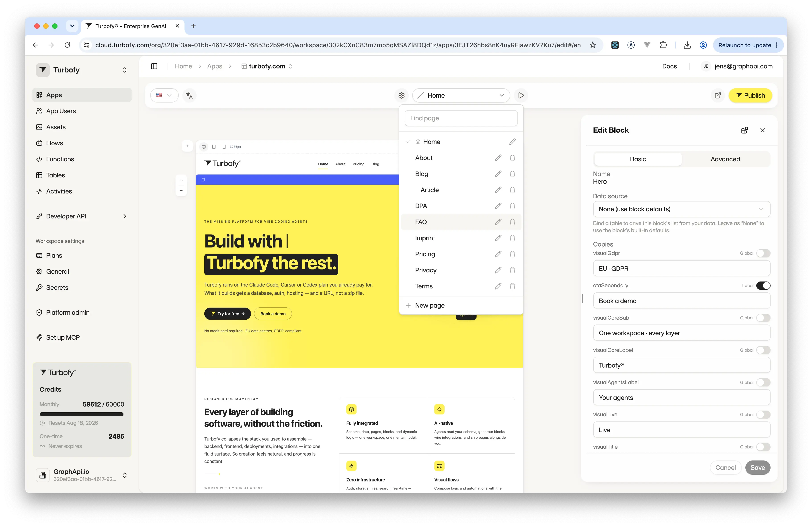
Task: Toggle ctaSecondary Local switch
Action: [763, 285]
